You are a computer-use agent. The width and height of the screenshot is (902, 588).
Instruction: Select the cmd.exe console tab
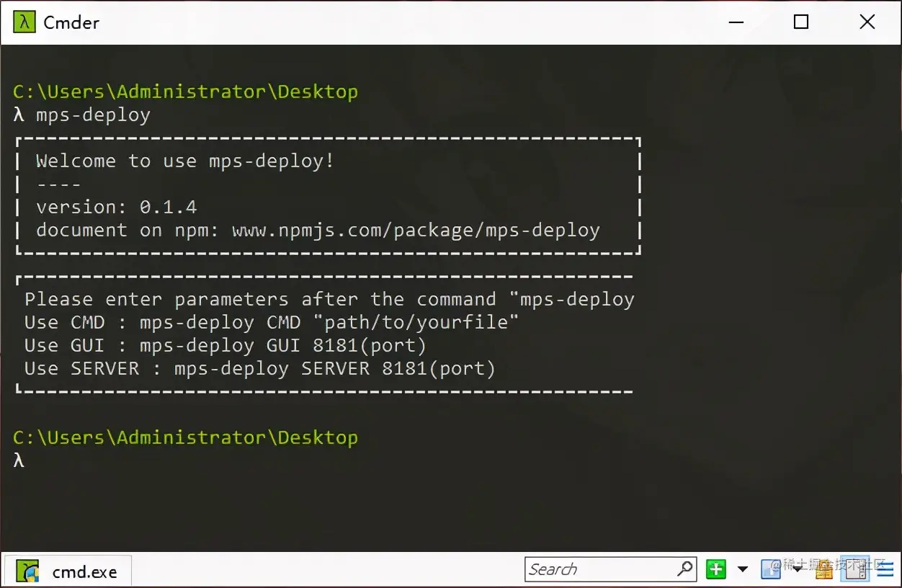(68, 571)
